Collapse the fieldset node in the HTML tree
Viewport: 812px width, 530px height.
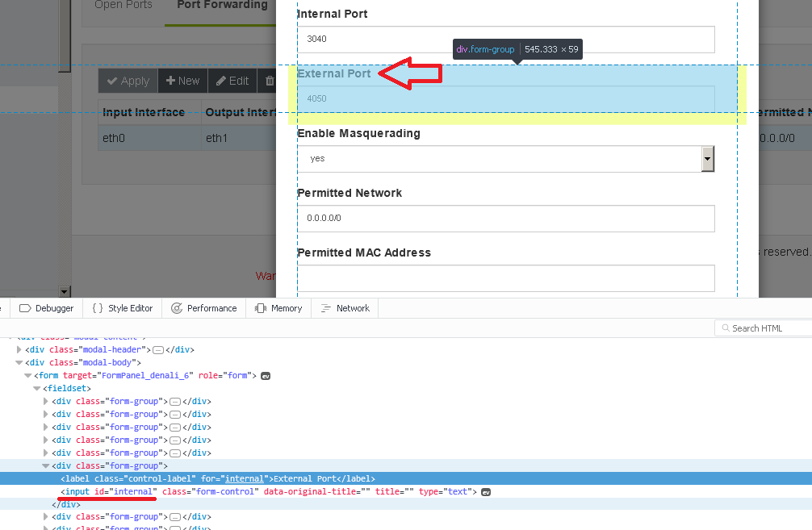click(37, 388)
